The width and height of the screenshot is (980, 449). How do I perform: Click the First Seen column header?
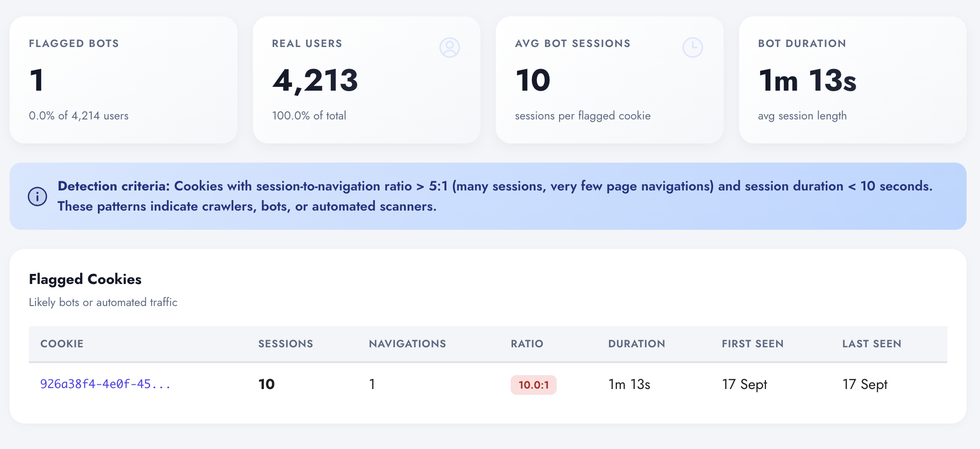[x=752, y=344]
